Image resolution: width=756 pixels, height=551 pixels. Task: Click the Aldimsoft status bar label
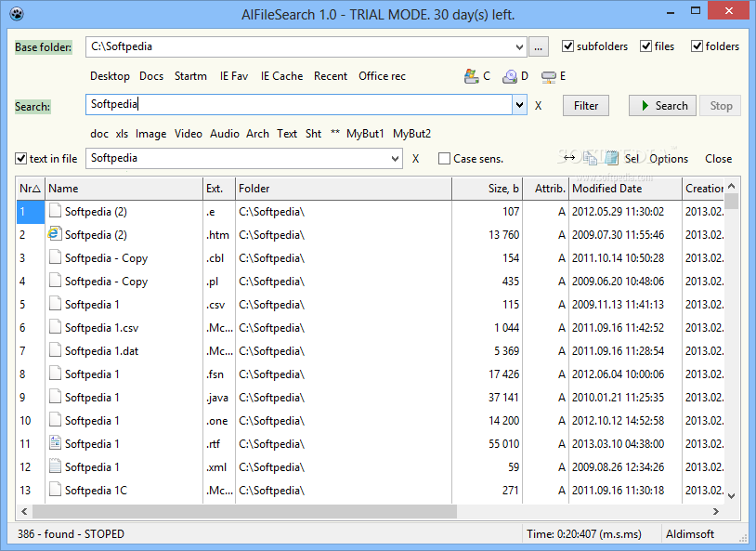[x=689, y=534]
